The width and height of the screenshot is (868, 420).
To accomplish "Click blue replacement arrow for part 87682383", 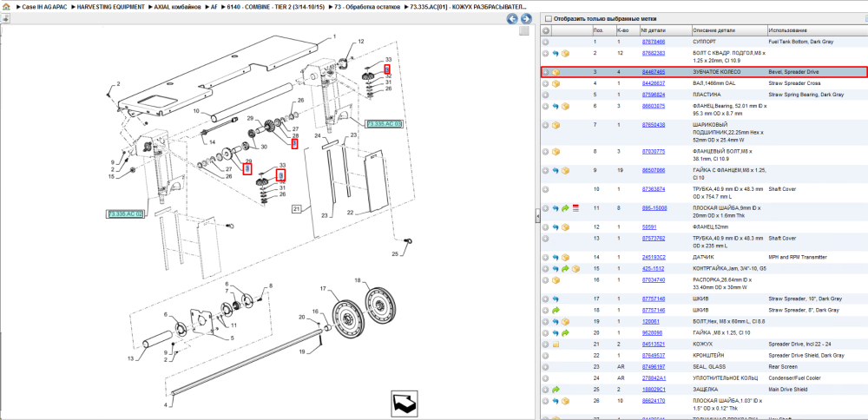I will coord(556,54).
